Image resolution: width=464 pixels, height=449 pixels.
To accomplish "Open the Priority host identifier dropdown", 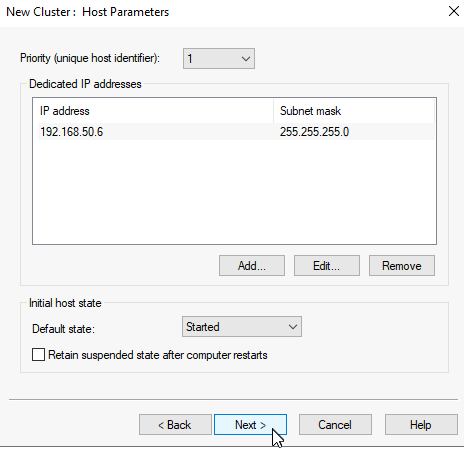I will 219,59.
